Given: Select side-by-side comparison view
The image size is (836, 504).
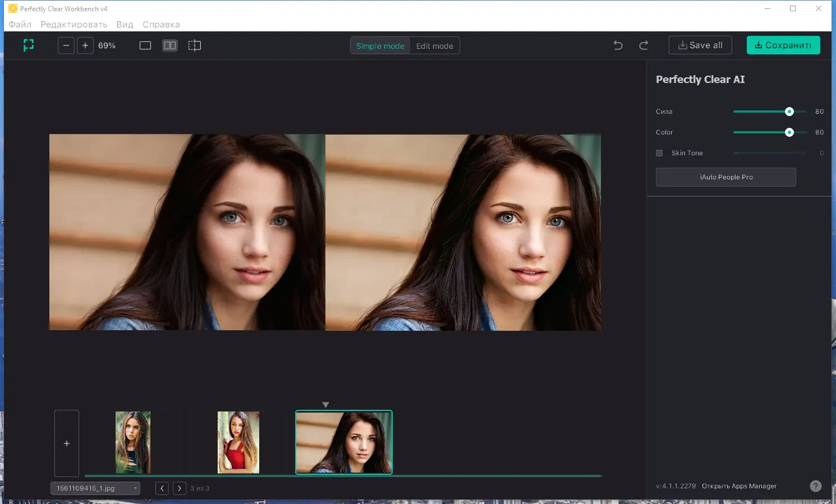Looking at the screenshot, I should tap(170, 45).
